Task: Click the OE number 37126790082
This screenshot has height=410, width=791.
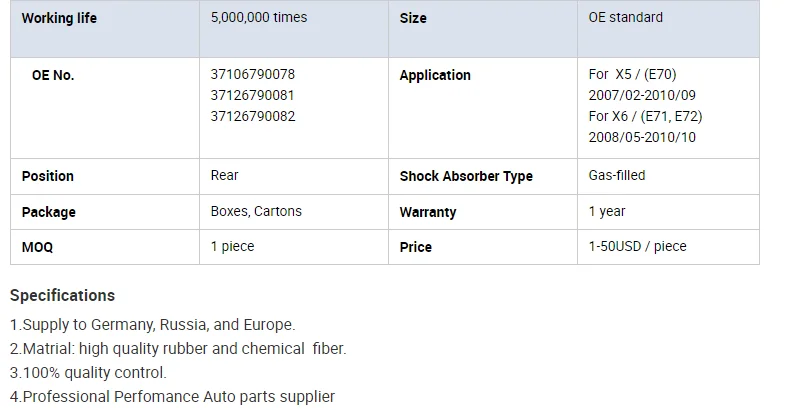Action: (x=252, y=116)
